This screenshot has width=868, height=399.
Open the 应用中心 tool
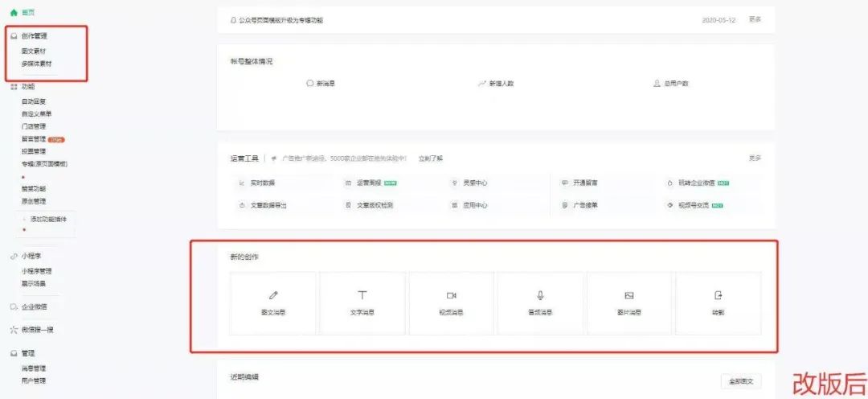pyautogui.click(x=470, y=205)
